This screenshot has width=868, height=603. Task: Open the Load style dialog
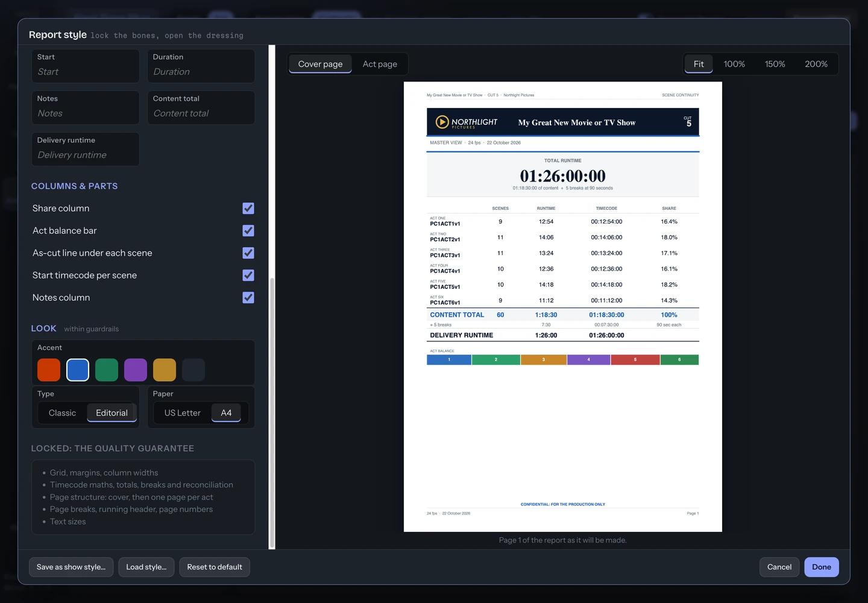(146, 567)
